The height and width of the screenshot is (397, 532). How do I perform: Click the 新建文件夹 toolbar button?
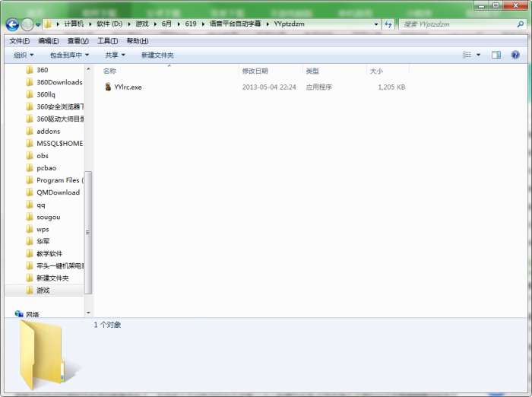click(x=157, y=55)
